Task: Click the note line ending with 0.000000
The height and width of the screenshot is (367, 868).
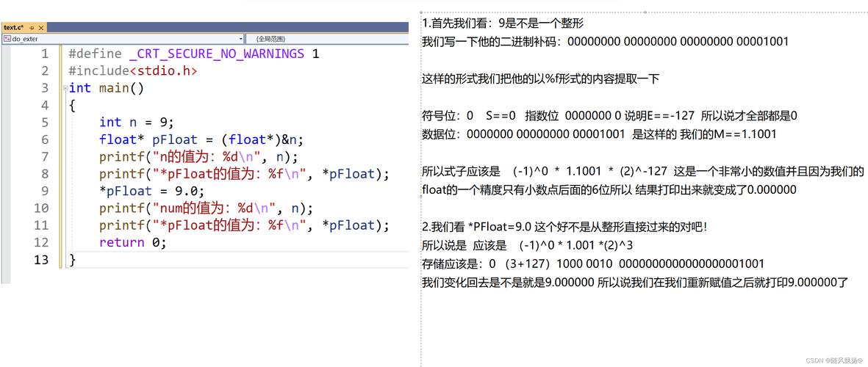Action: point(609,190)
